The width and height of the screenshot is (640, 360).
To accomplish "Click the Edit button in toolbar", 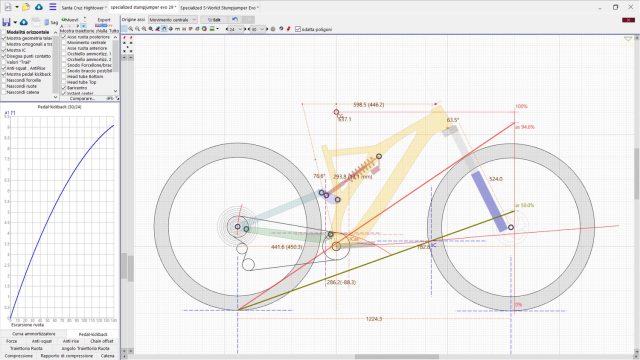I will [x=214, y=20].
